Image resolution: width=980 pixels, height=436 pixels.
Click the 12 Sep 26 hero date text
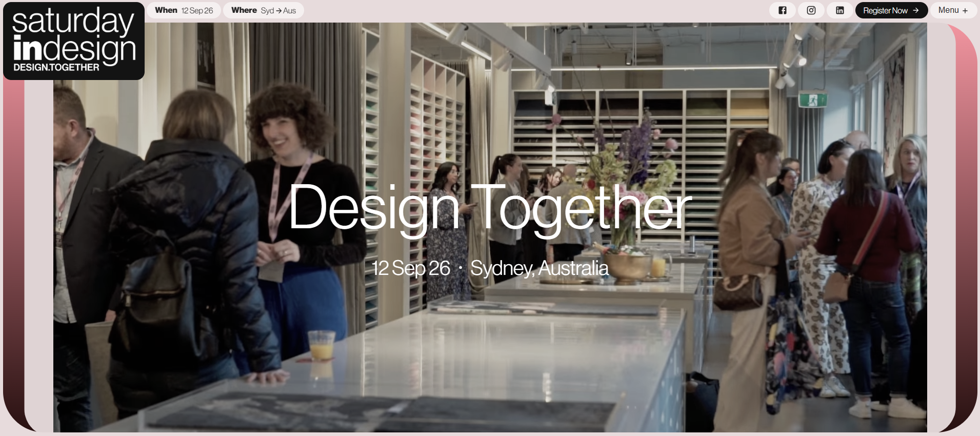411,268
